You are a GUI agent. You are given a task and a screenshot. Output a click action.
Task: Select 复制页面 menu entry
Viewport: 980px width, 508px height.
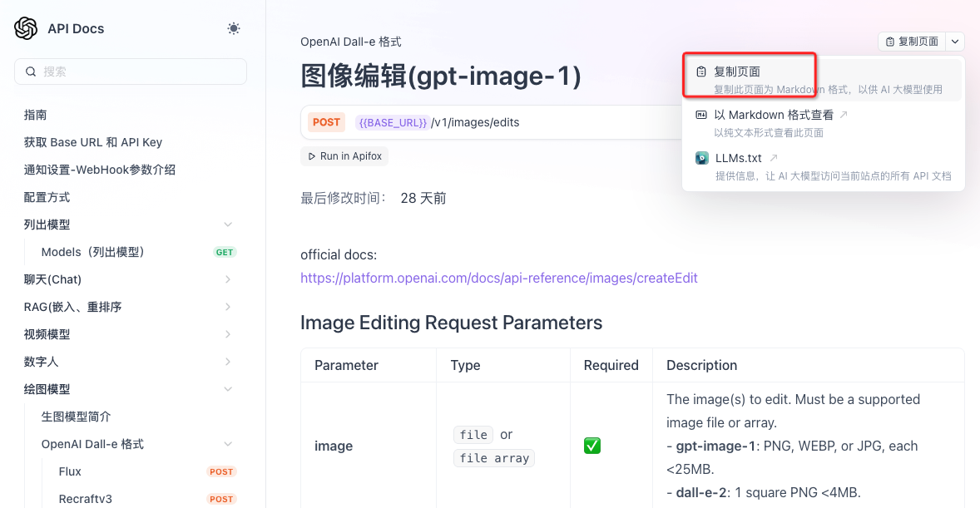[x=824, y=80]
